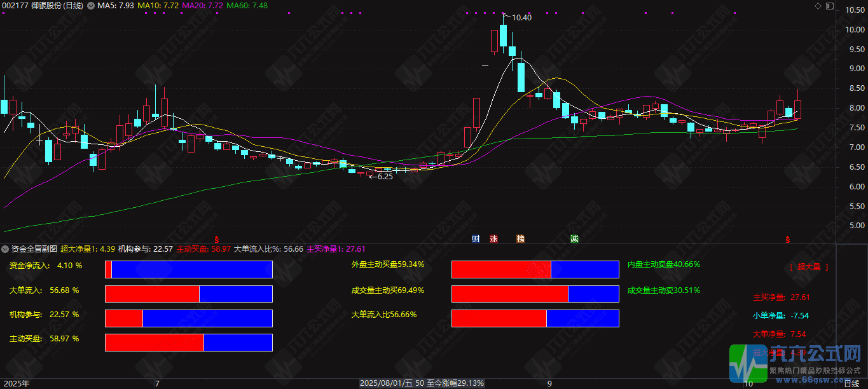Click the green 减 info marker
The height and width of the screenshot is (389, 868).
(574, 239)
